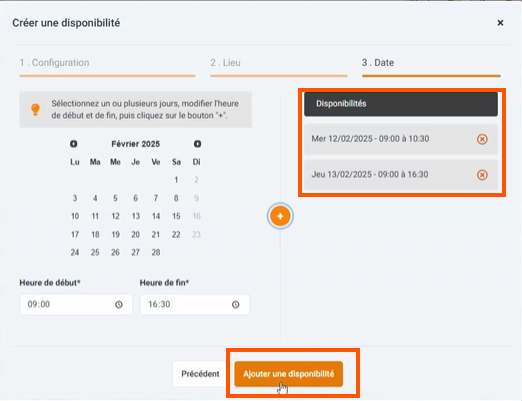Image resolution: width=522 pixels, height=401 pixels.
Task: Click the orange plus button
Action: point(280,216)
